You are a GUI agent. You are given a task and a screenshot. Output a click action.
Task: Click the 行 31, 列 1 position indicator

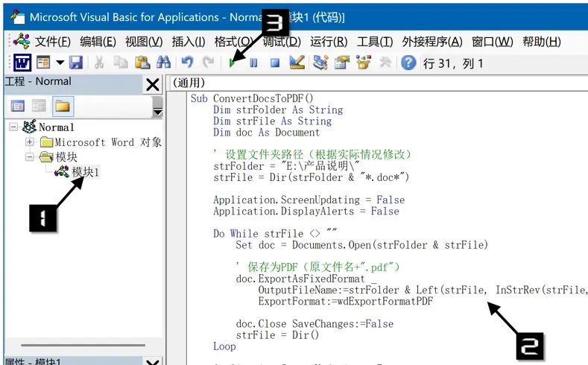tap(453, 63)
